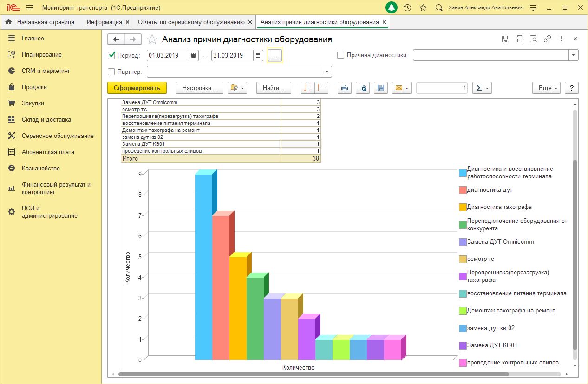Go back to previous page
This screenshot has height=384, width=588.
point(116,39)
